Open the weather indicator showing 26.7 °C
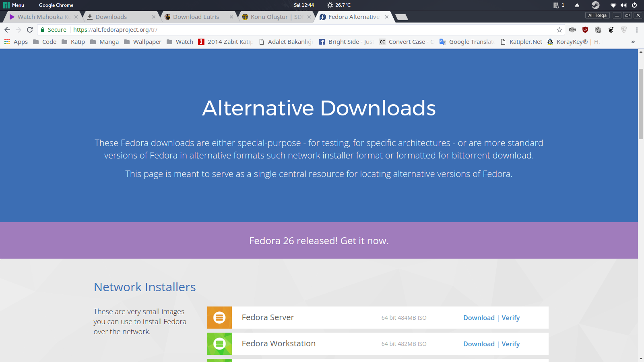Image resolution: width=644 pixels, height=362 pixels. tap(339, 5)
